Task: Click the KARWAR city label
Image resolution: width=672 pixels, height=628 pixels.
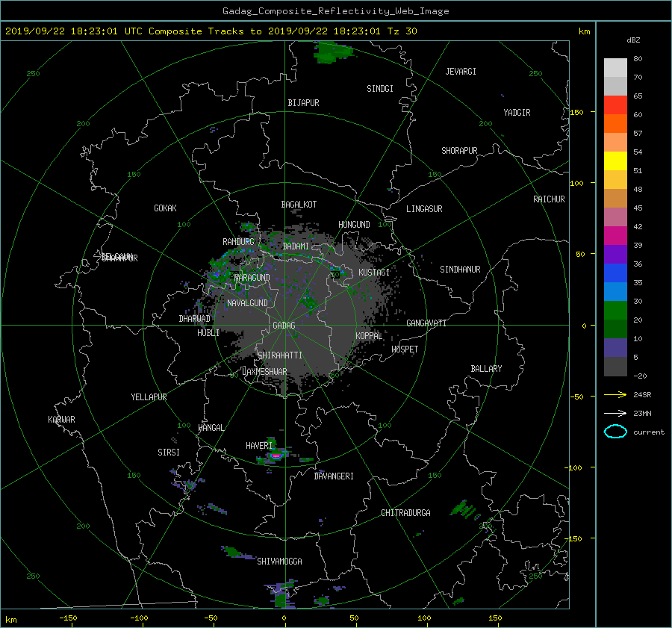Action: coord(61,420)
